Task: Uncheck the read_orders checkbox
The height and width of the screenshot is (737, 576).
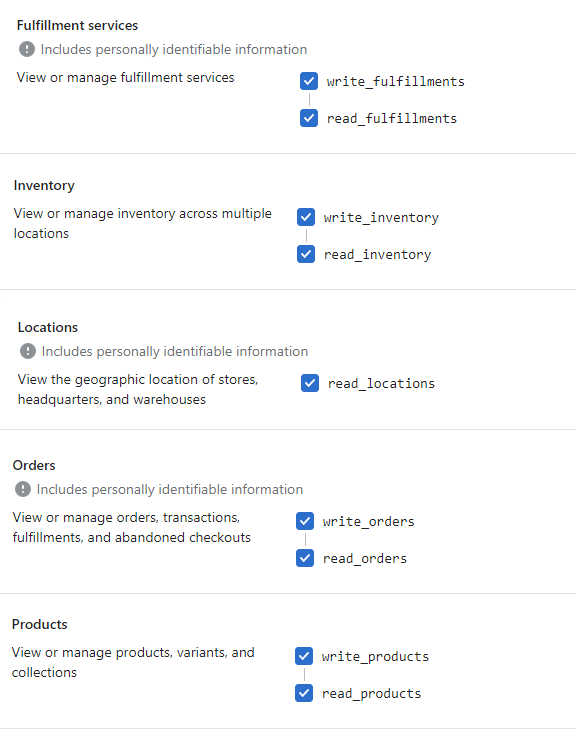Action: pyautogui.click(x=305, y=558)
